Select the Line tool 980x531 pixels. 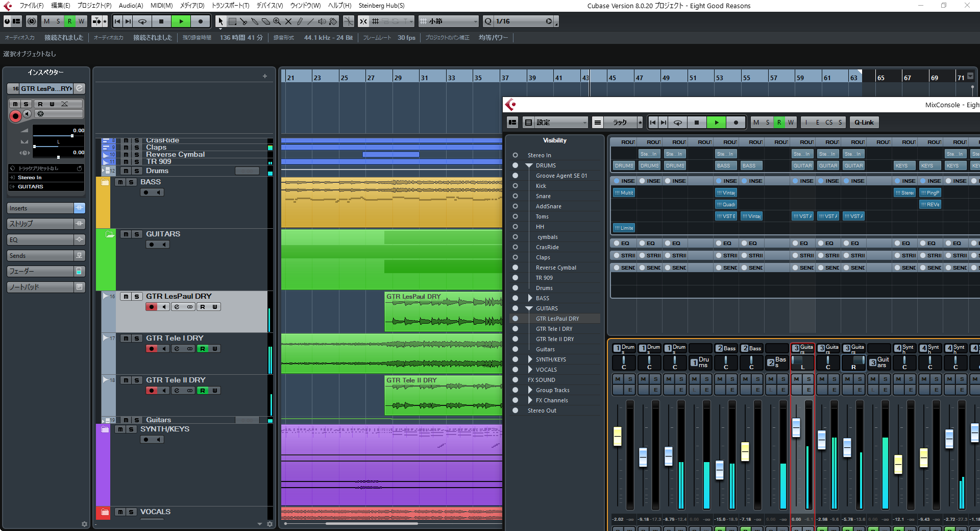311,21
